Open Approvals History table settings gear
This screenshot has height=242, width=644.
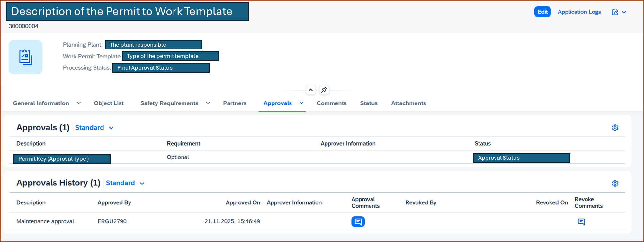615,183
